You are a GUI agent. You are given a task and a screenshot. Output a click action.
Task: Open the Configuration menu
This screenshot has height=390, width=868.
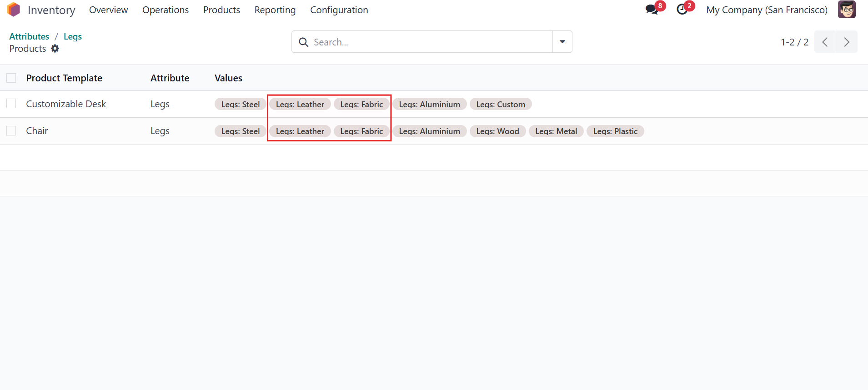coord(339,10)
